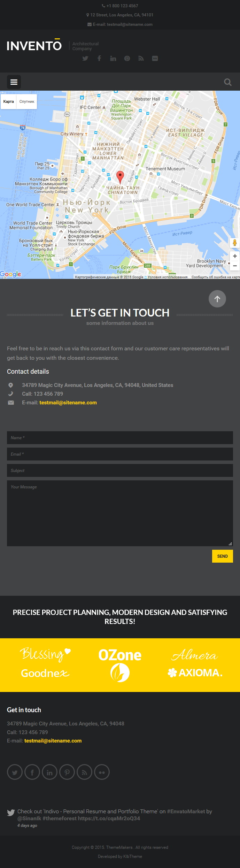Click the search magnifier icon
Image resolution: width=240 pixels, height=868 pixels.
[228, 82]
